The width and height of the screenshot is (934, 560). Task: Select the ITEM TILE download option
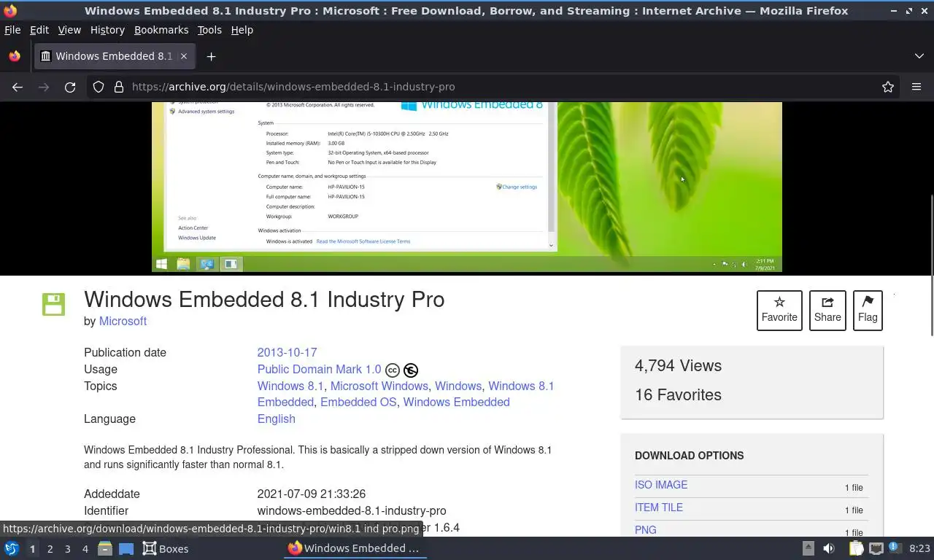point(659,507)
